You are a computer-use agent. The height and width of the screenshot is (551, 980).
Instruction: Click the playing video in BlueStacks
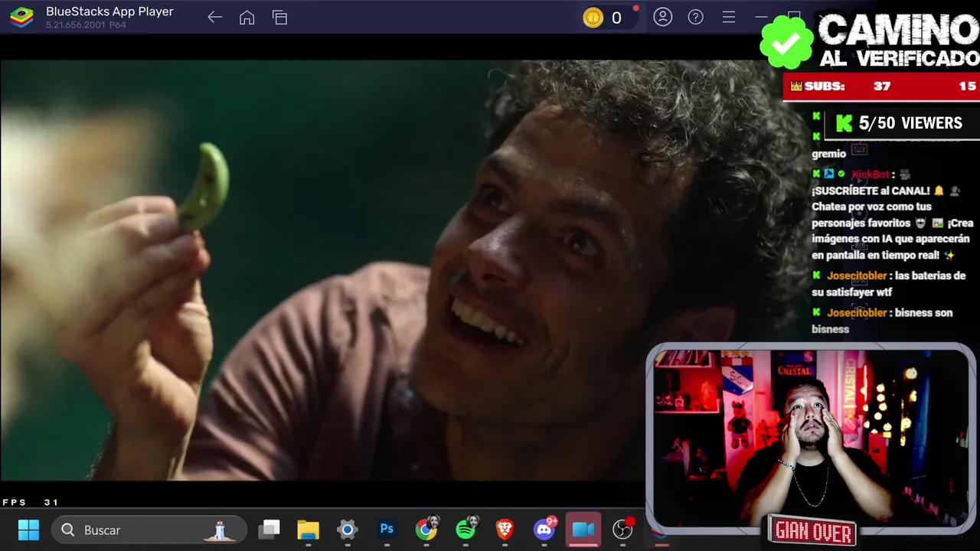[x=322, y=270]
